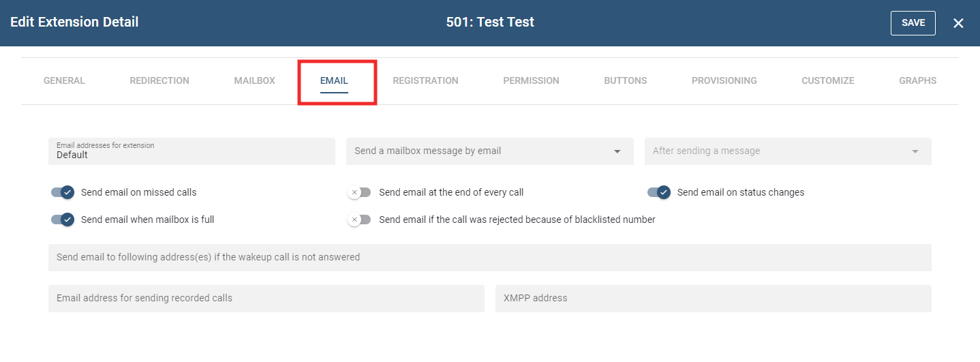
Task: Click the SAVE button
Action: pyautogui.click(x=913, y=23)
